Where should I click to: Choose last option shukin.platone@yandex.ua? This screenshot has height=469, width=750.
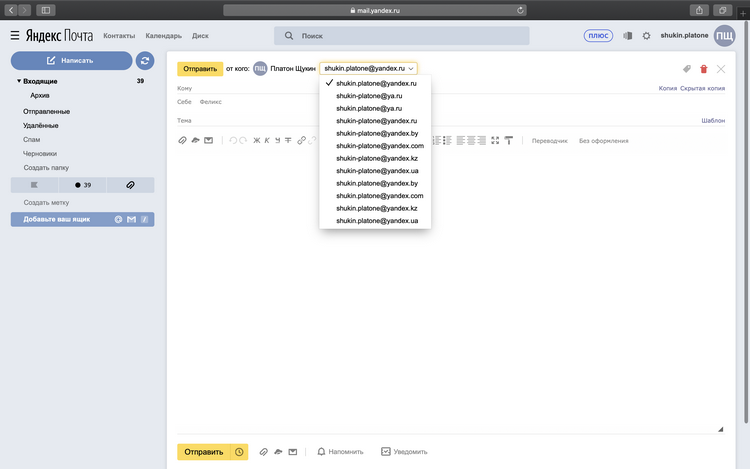click(x=375, y=220)
